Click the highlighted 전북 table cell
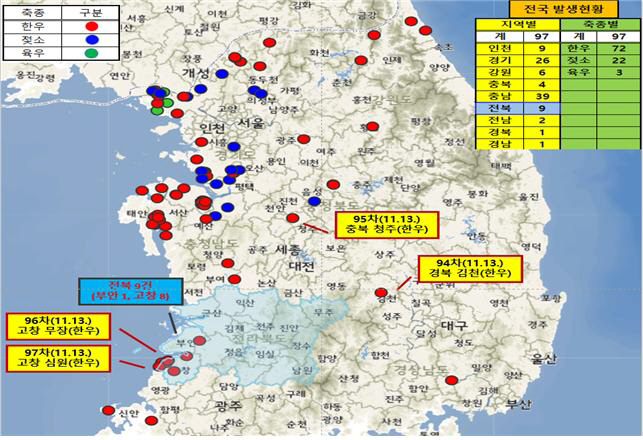Screen dimensions: 643x440 [500, 108]
